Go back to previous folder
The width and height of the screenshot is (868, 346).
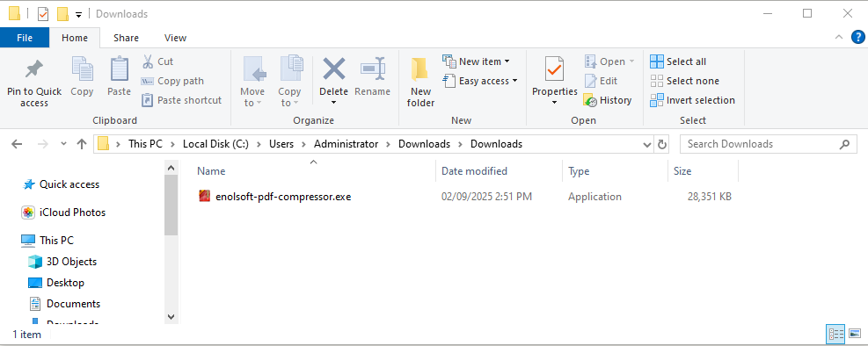pyautogui.click(x=17, y=144)
